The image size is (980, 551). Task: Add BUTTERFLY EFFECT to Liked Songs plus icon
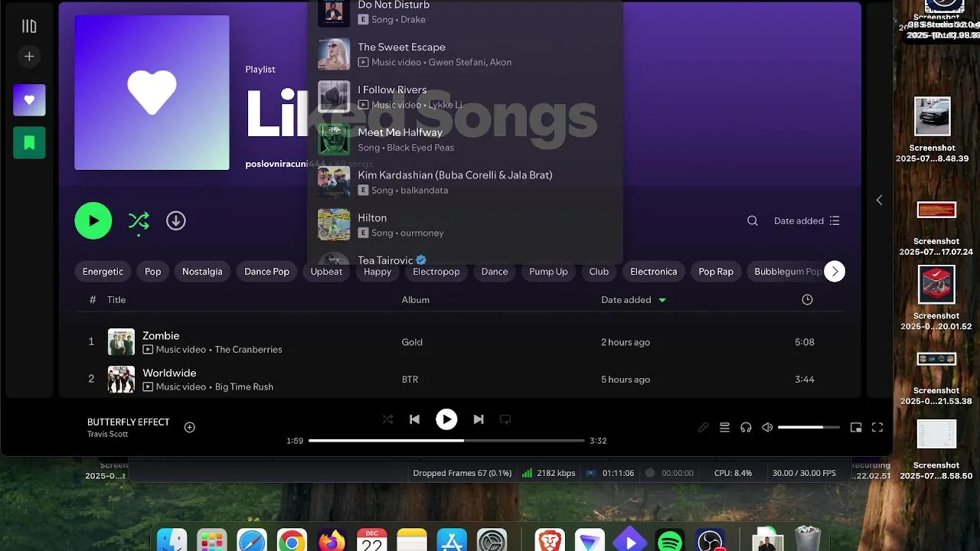point(190,427)
